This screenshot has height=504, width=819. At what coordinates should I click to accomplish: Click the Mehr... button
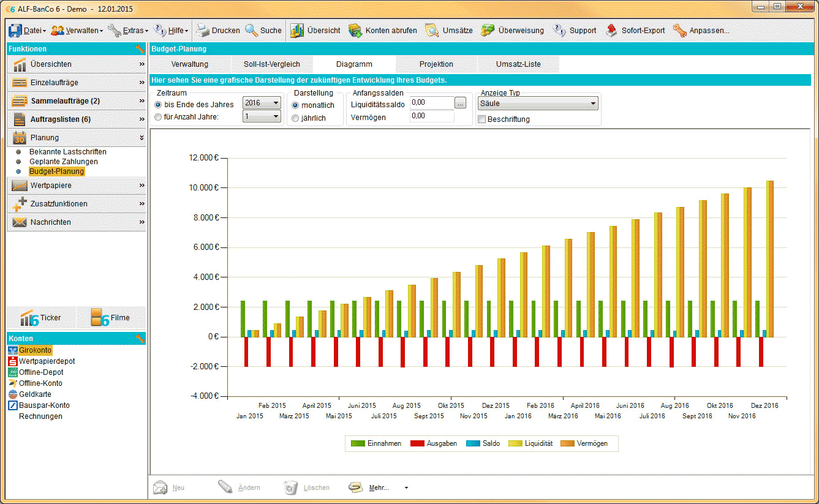pyautogui.click(x=378, y=487)
